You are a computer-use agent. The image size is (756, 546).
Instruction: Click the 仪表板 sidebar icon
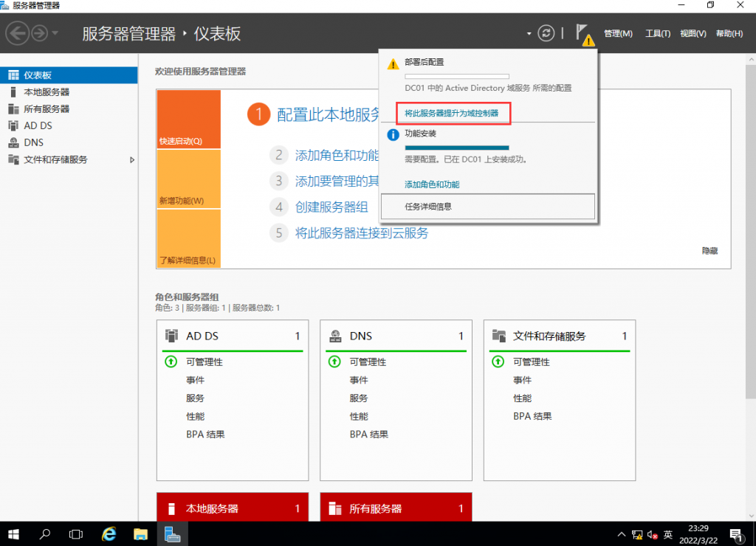13,75
